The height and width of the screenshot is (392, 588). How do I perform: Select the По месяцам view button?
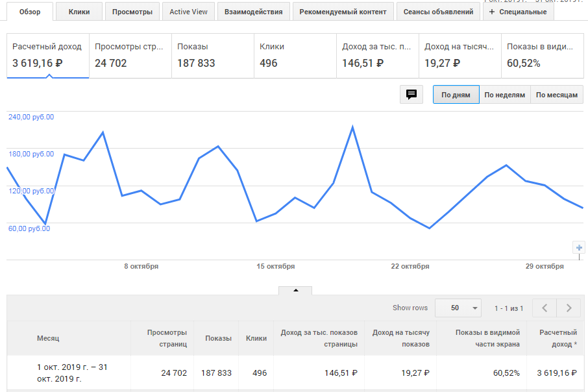557,95
